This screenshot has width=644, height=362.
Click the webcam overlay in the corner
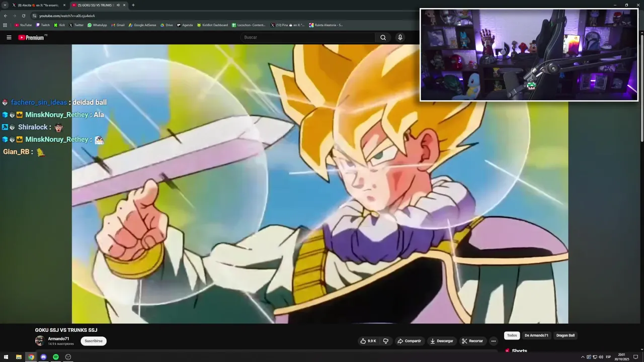[529, 55]
